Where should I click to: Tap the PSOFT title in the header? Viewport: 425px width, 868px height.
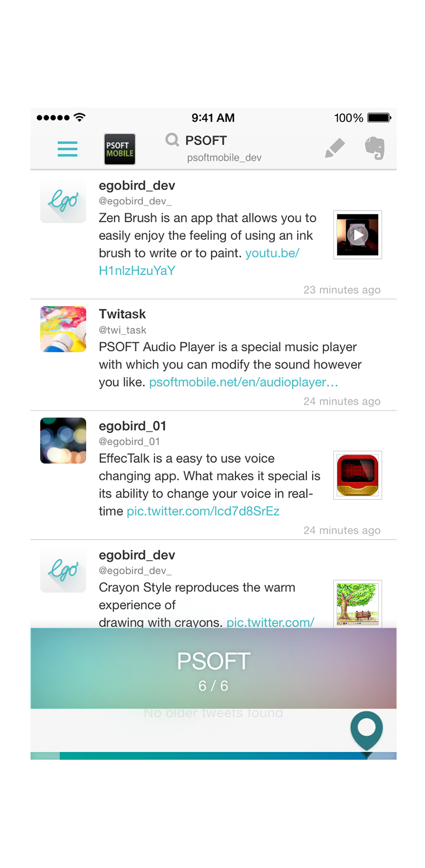point(206,140)
